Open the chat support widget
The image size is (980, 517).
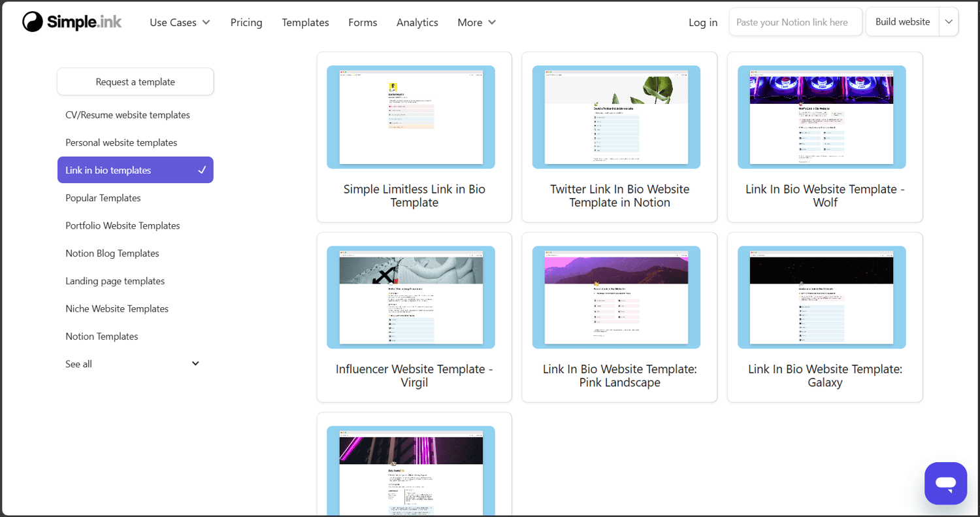(945, 484)
